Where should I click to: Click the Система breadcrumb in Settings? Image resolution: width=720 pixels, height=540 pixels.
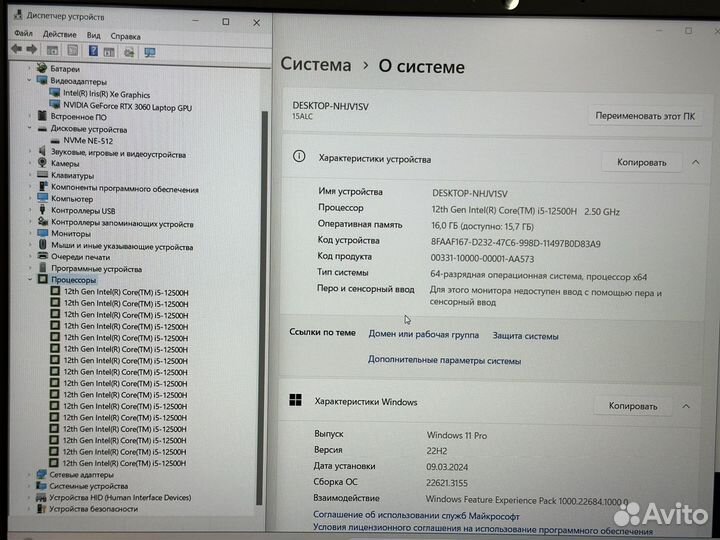315,64
